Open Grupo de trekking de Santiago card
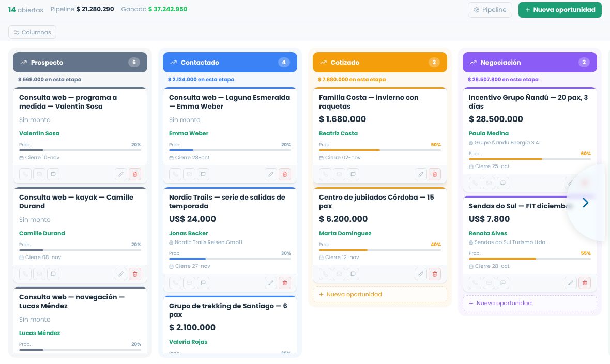The height and width of the screenshot is (364, 610). tap(230, 325)
